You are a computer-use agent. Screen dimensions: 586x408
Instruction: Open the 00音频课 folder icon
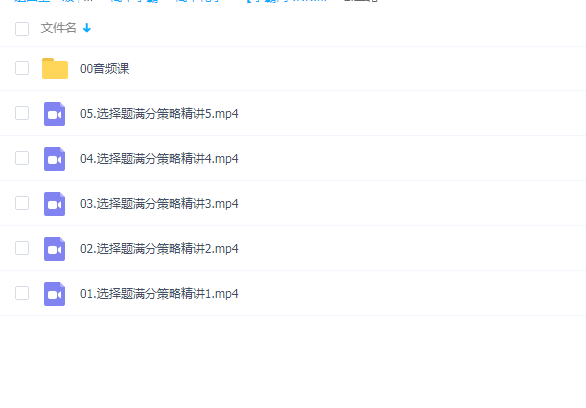coord(55,68)
